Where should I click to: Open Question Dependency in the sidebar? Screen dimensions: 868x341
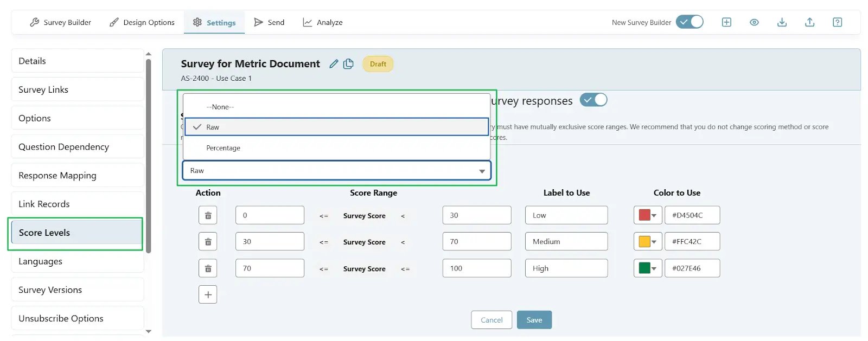pyautogui.click(x=77, y=147)
